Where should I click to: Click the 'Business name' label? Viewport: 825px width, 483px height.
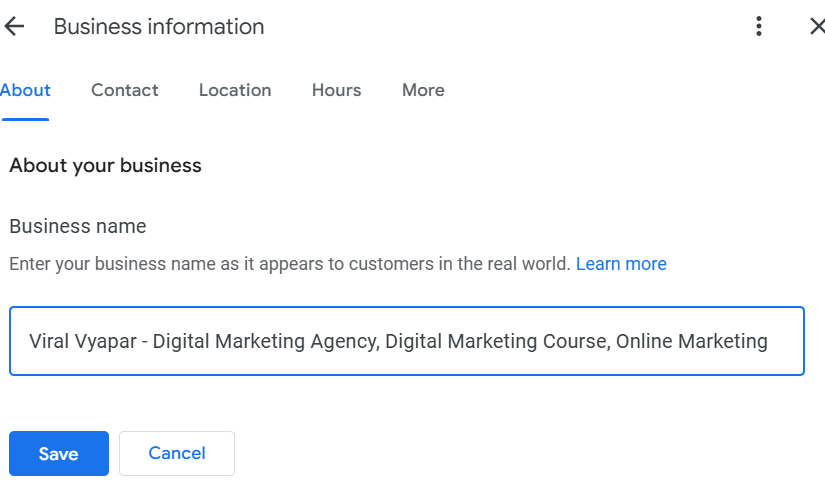pos(78,226)
